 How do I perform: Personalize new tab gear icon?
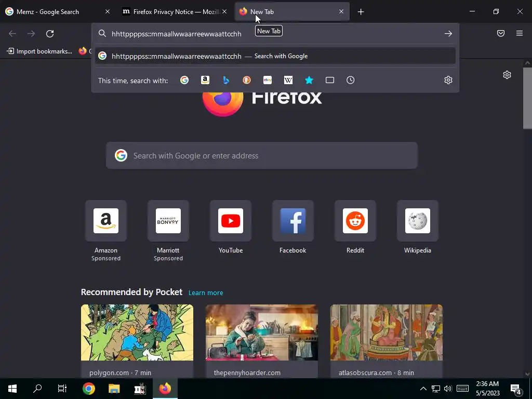pyautogui.click(x=507, y=75)
